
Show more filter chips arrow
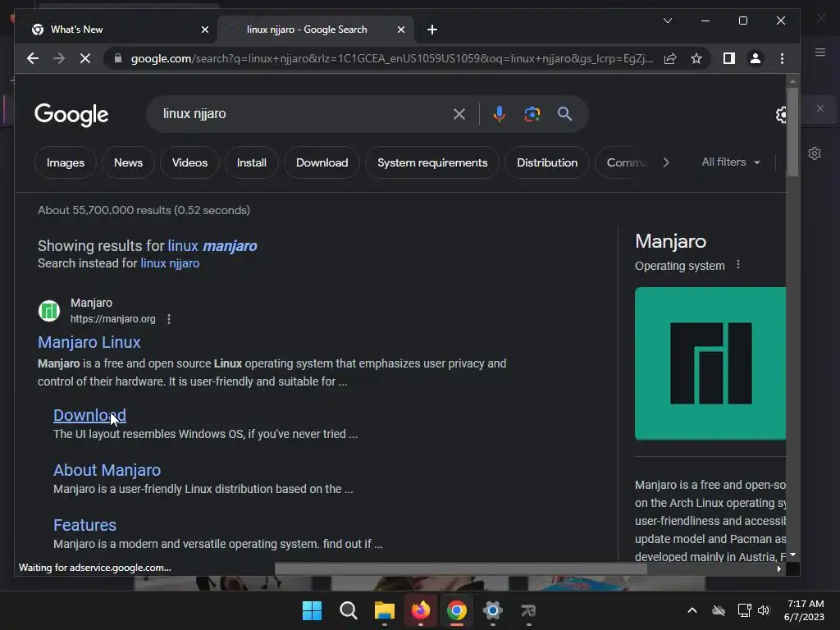pos(666,162)
